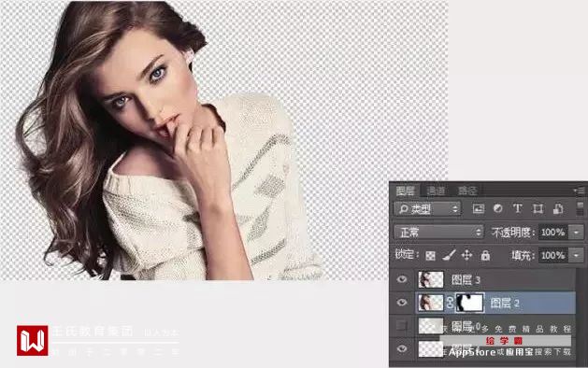Toggle visibility of the bottom layer
The image size is (588, 368).
click(x=402, y=349)
